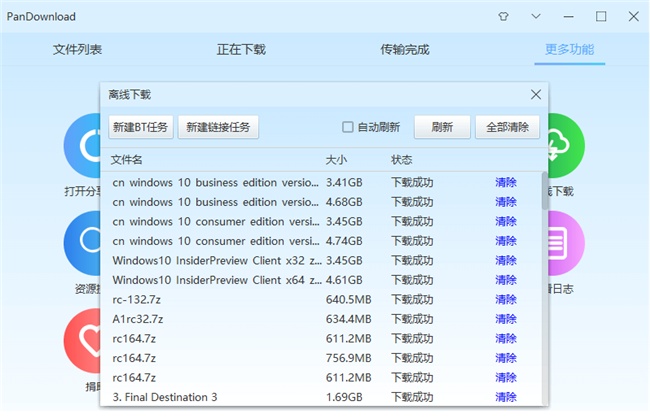Open the title bar dropdown arrow menu

click(x=536, y=17)
